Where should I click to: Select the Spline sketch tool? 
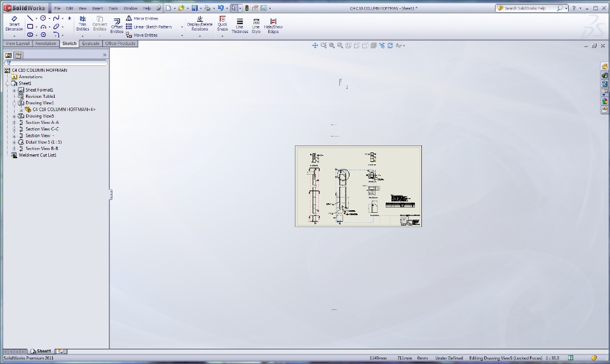[57, 18]
